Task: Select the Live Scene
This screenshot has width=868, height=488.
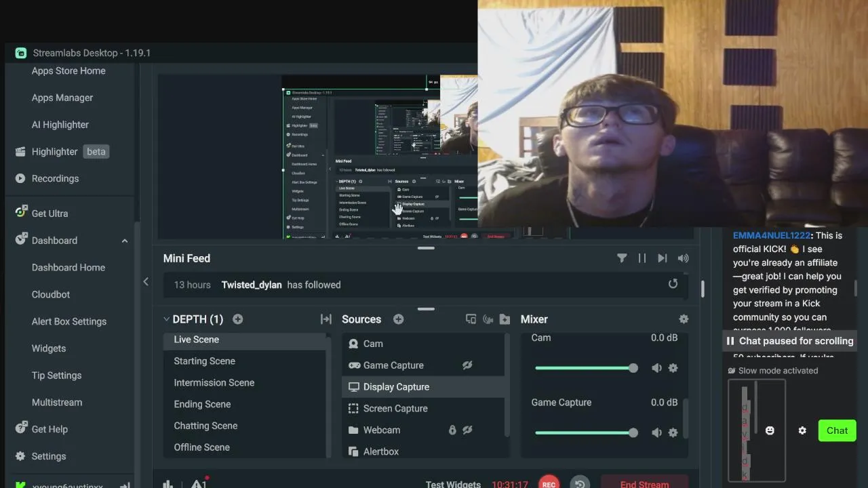Action: click(245, 340)
